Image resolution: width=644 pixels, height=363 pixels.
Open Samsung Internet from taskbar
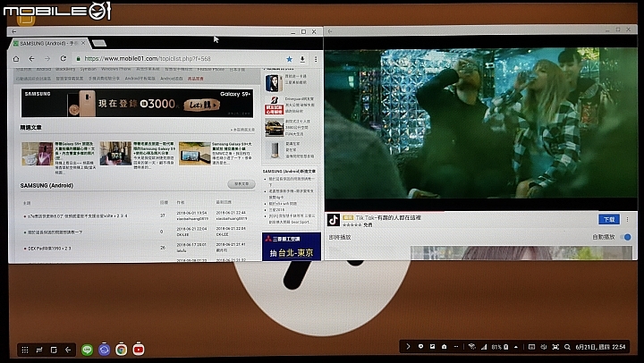pos(104,350)
